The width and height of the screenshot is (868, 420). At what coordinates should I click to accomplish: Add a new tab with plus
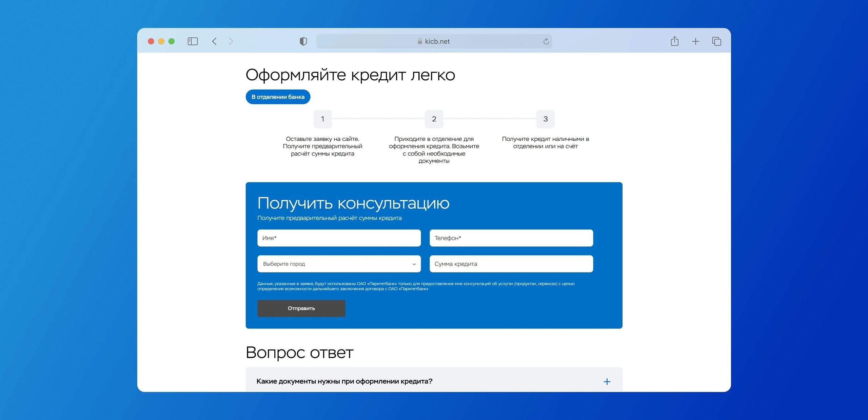[695, 41]
